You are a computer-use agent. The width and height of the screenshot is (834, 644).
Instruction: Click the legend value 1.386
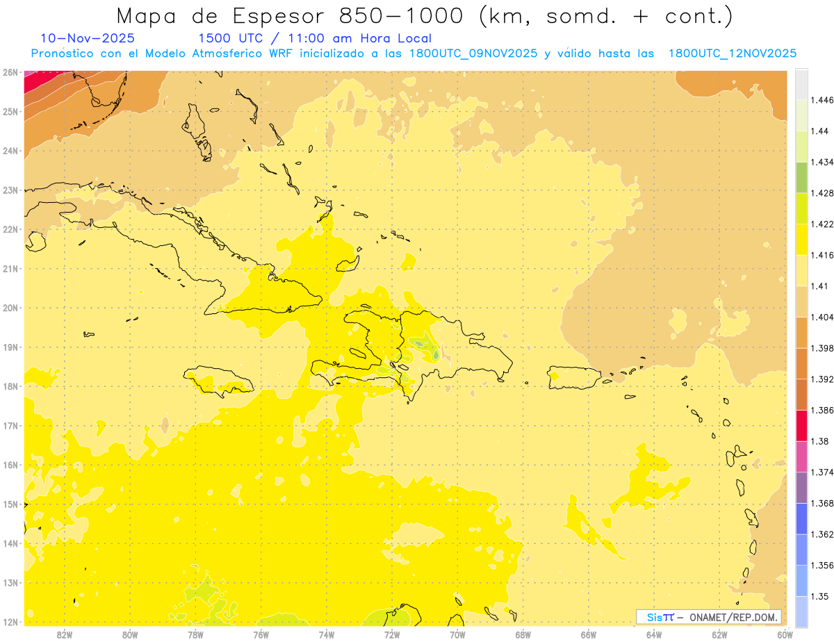tap(822, 410)
